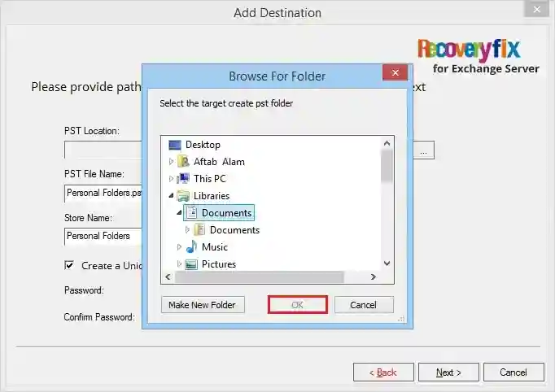The height and width of the screenshot is (392, 555).
Task: Cancel the Browse For Folder dialog
Action: tap(364, 305)
